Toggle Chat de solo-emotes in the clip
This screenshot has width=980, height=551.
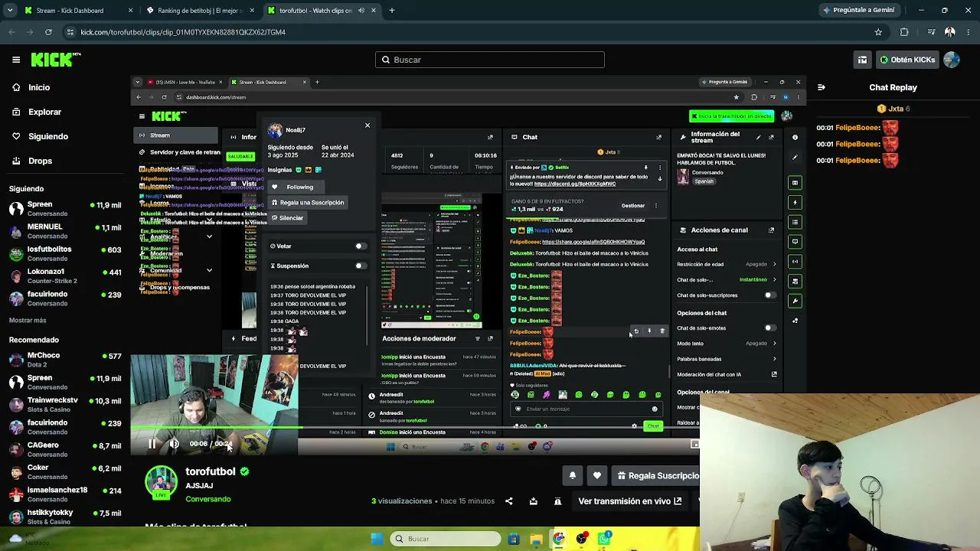769,328
